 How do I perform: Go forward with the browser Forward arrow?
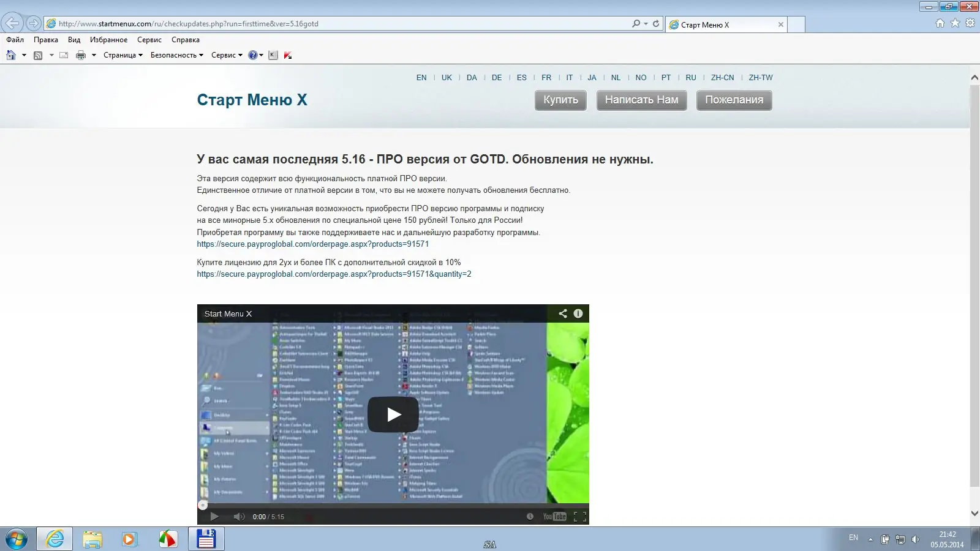tap(34, 23)
